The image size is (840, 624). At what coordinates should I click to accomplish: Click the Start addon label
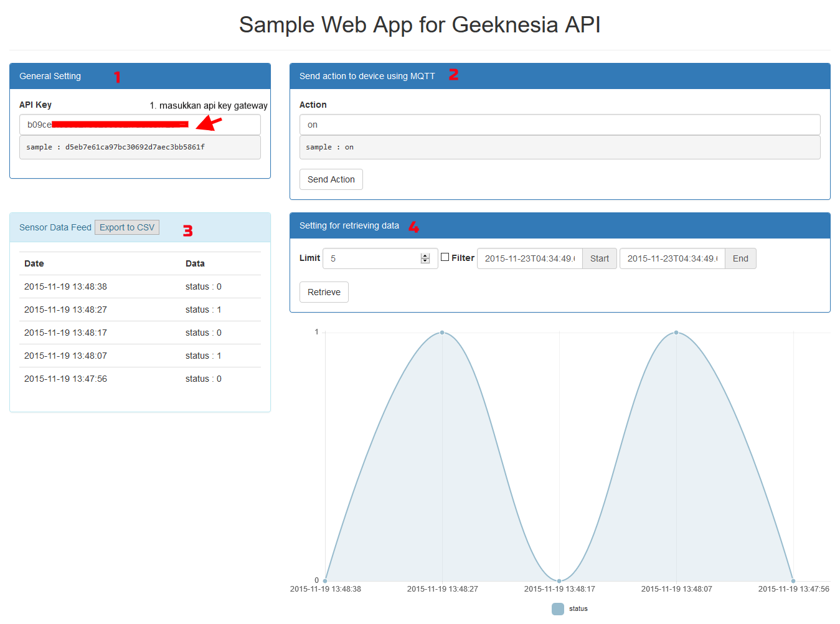[600, 258]
